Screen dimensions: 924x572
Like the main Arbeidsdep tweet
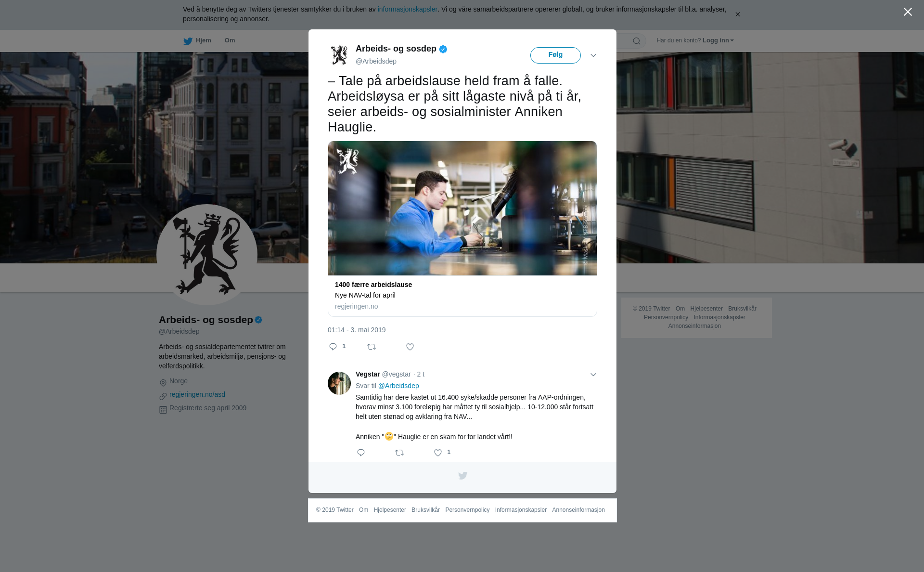(410, 347)
